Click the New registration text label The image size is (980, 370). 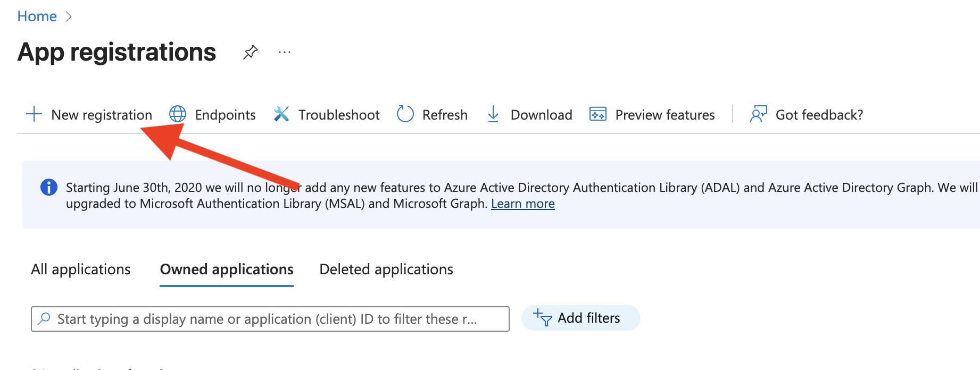point(102,115)
